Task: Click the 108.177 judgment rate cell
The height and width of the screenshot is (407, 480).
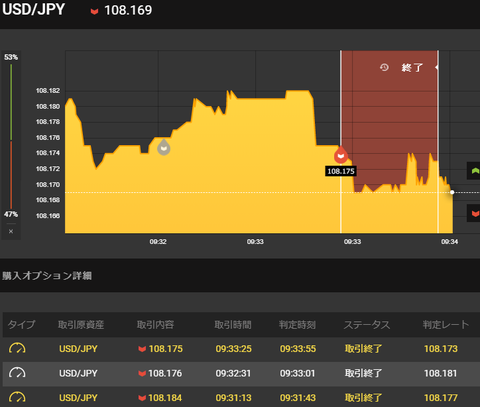Action: (x=441, y=398)
